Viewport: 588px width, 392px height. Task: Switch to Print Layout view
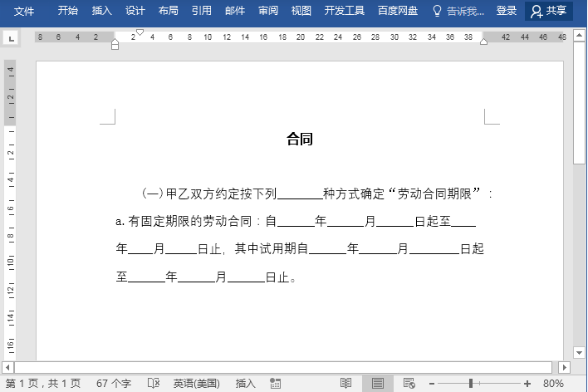(x=378, y=384)
